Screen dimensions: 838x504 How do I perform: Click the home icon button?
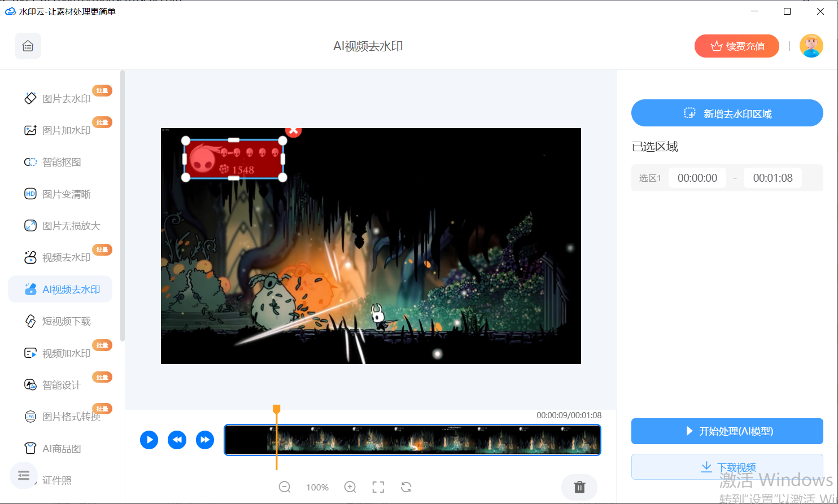[x=28, y=46]
